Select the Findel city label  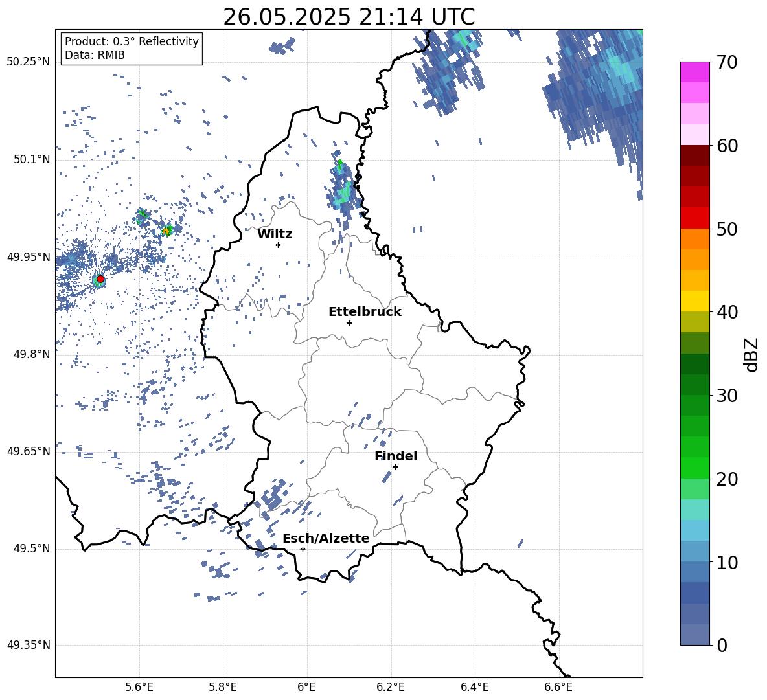tap(396, 456)
